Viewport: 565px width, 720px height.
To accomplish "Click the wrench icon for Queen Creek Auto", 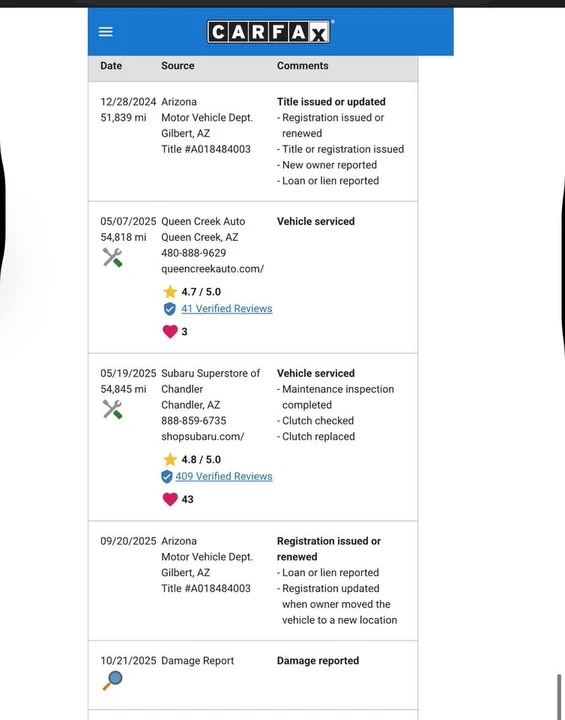I will pos(112,257).
